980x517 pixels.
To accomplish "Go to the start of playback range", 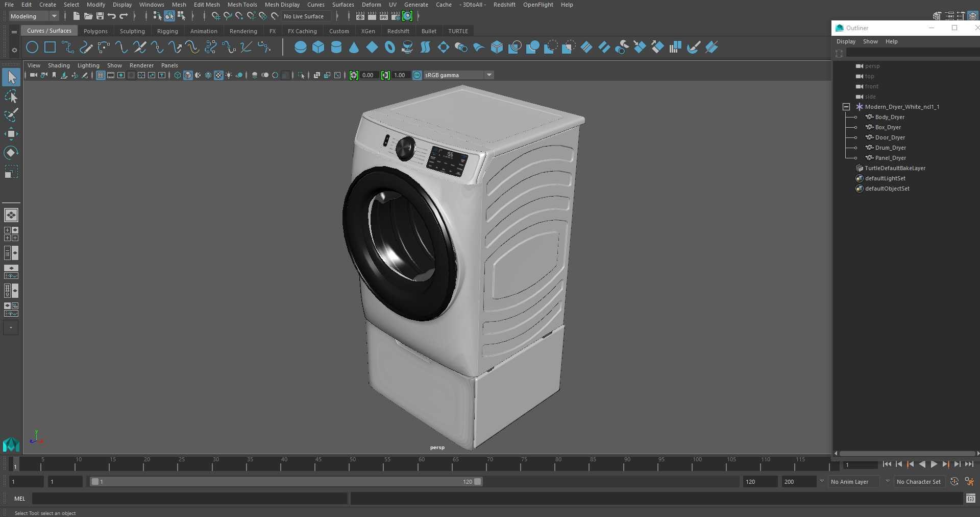I will pyautogui.click(x=887, y=464).
